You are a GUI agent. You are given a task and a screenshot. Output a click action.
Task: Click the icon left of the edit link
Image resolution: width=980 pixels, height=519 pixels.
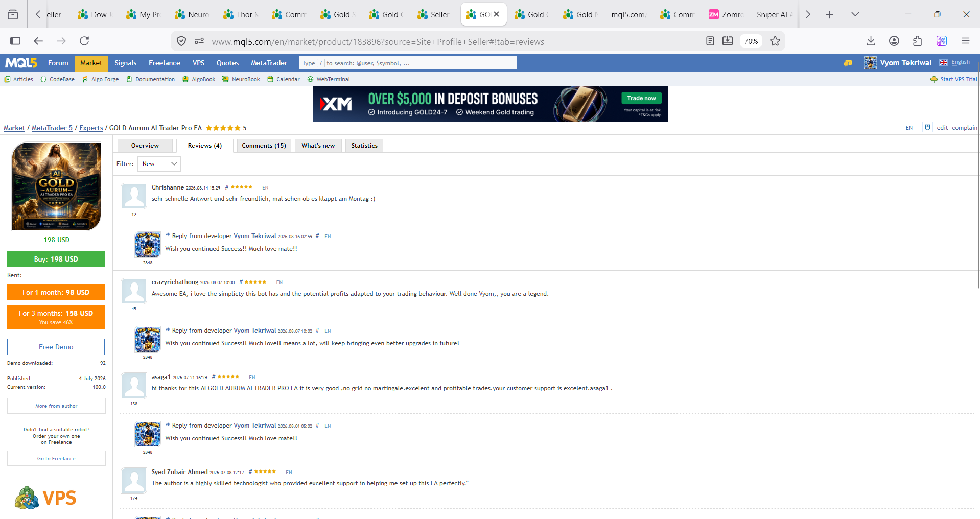tap(927, 127)
